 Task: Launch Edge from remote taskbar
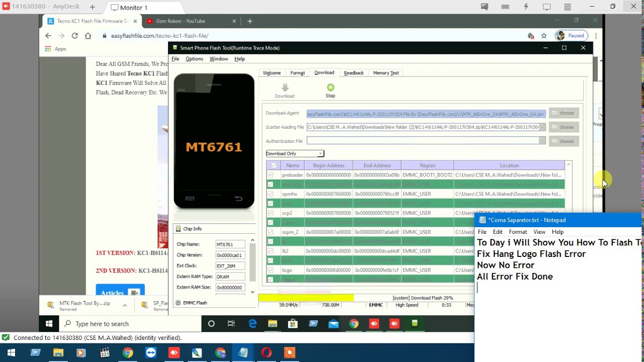coord(252,324)
